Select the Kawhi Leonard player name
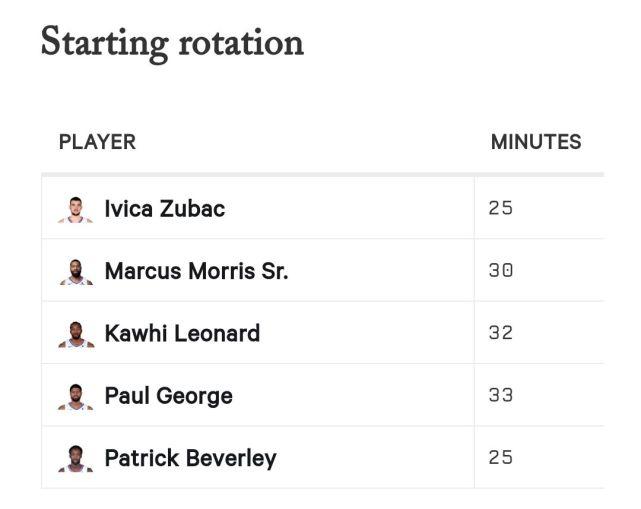641x509 pixels. pyautogui.click(x=182, y=334)
